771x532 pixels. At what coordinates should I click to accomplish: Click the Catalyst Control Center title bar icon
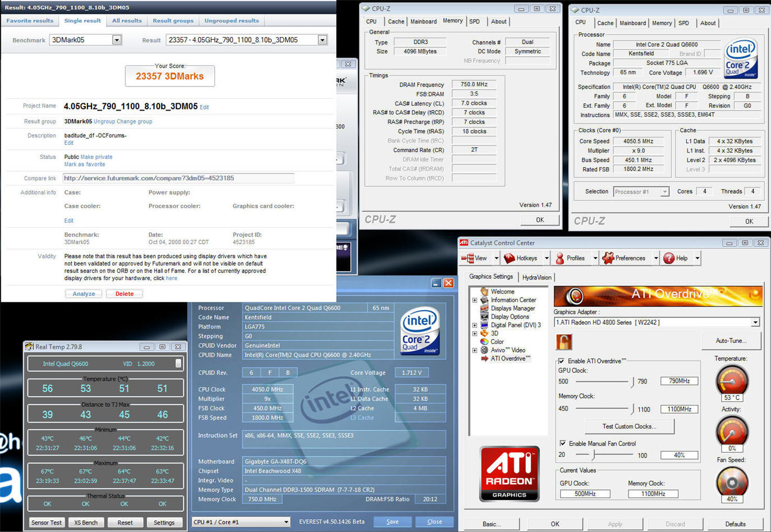pyautogui.click(x=463, y=243)
